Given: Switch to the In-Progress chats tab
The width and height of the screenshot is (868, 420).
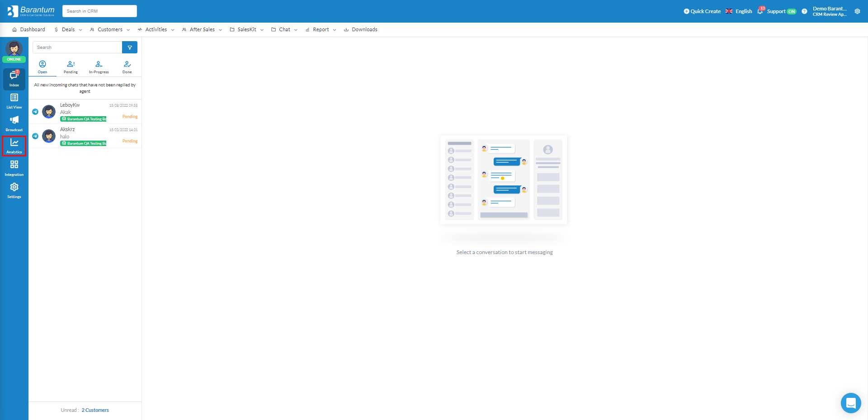Looking at the screenshot, I should pos(99,67).
